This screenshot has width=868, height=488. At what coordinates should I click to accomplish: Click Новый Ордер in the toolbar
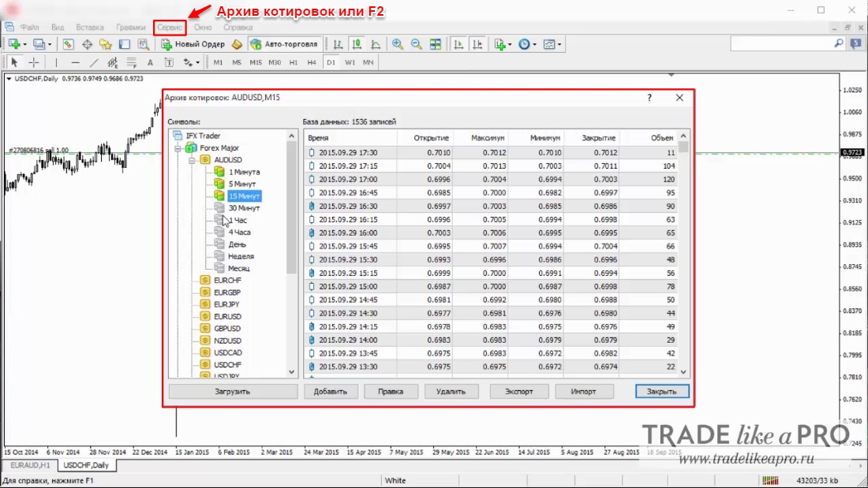click(193, 44)
